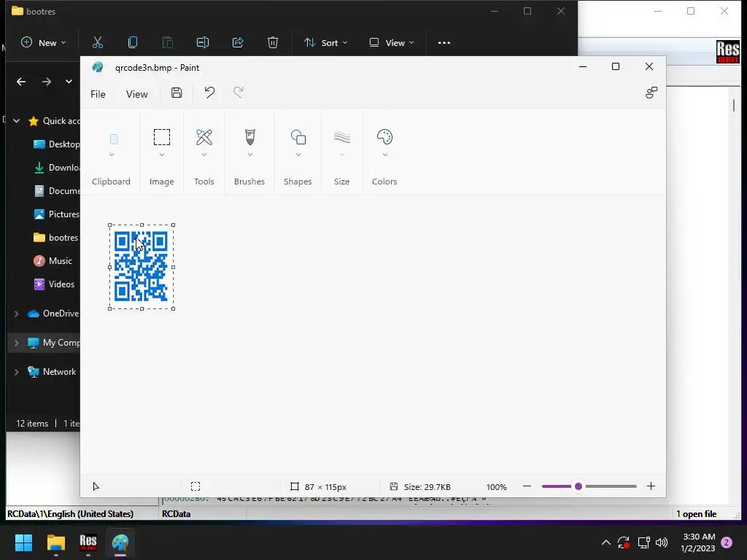Open the Colors palette icon
The image size is (747, 560).
pyautogui.click(x=384, y=137)
